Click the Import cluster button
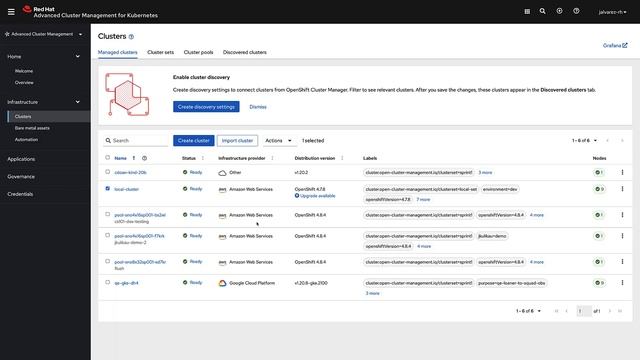640x360 pixels. (x=237, y=140)
